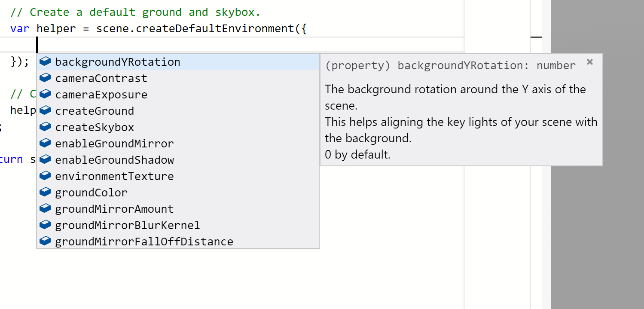Select the backgroundYRotation suggestion
Screen dimensions: 644x309
tap(178, 62)
